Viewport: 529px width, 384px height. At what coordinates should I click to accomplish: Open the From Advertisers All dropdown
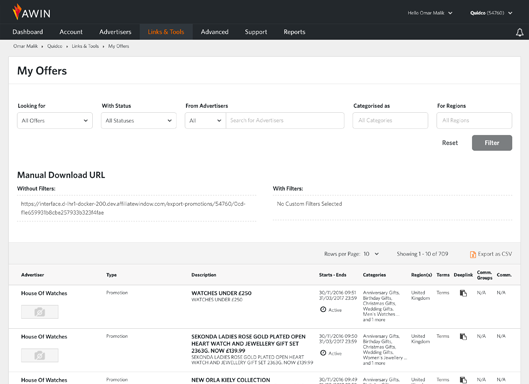pos(205,120)
